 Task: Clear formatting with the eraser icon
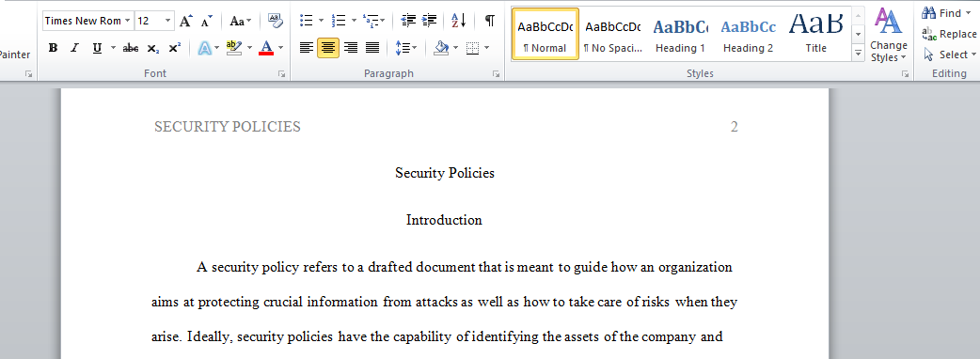pyautogui.click(x=275, y=21)
